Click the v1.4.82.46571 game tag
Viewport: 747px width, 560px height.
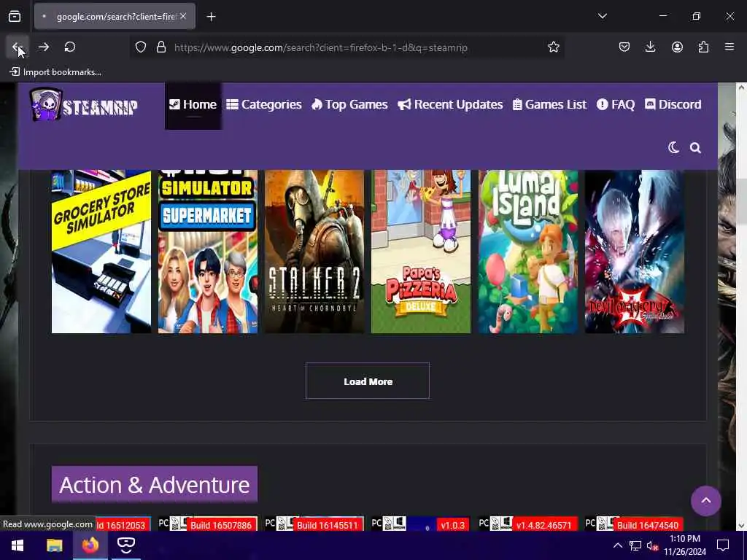click(543, 525)
